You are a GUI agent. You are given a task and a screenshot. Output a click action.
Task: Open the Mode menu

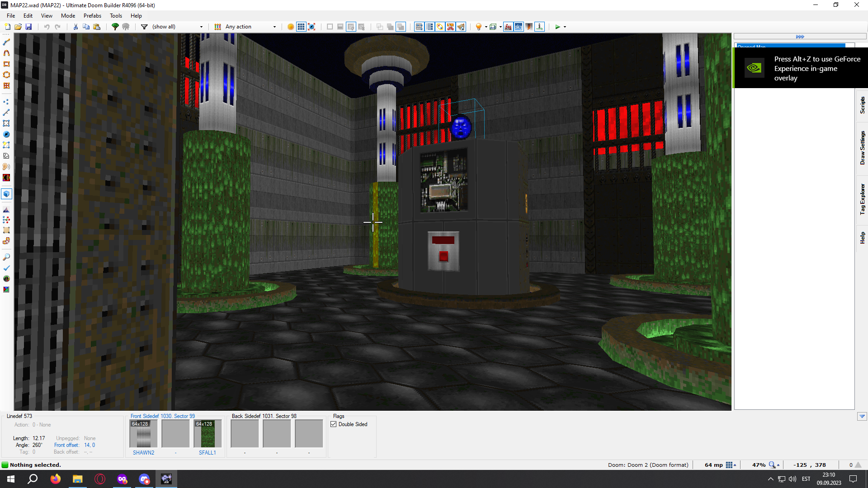coord(68,15)
